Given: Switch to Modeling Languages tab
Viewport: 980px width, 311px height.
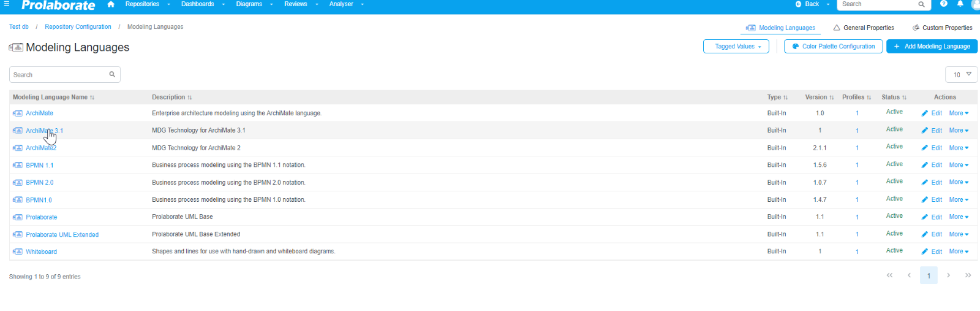Looking at the screenshot, I should [780, 28].
